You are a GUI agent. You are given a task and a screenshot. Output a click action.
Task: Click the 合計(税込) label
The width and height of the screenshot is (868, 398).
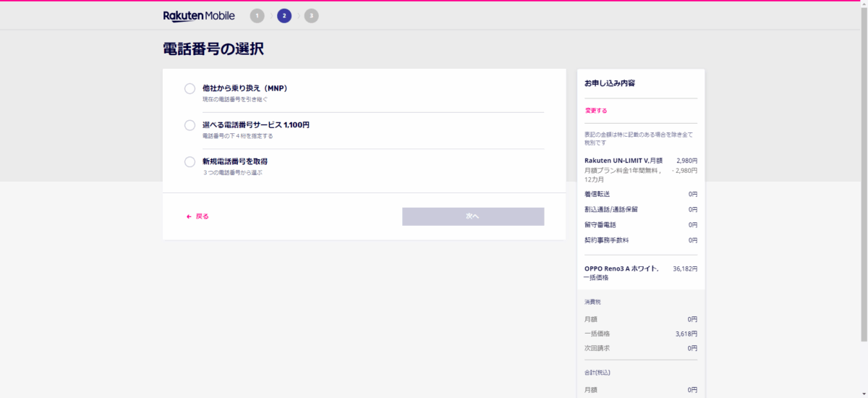597,372
